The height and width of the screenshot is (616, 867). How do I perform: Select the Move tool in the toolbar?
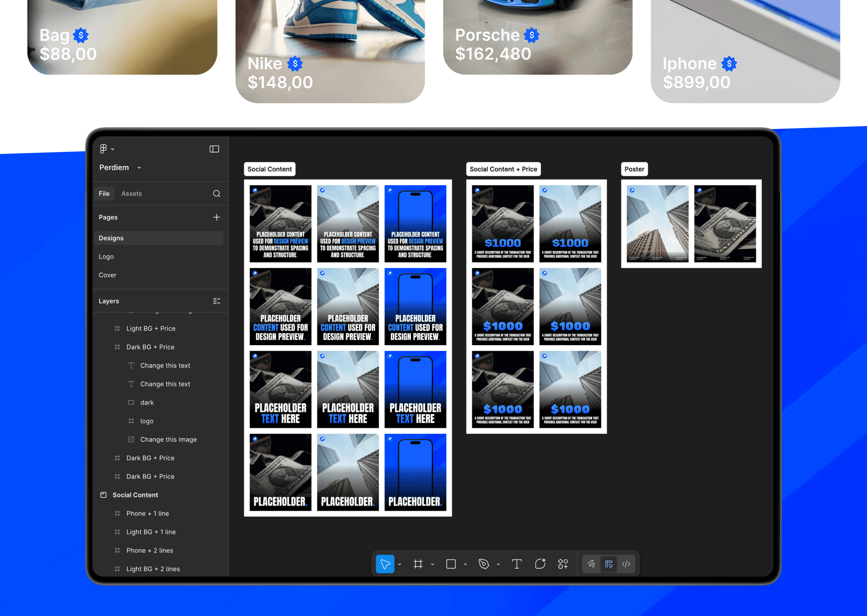click(385, 564)
